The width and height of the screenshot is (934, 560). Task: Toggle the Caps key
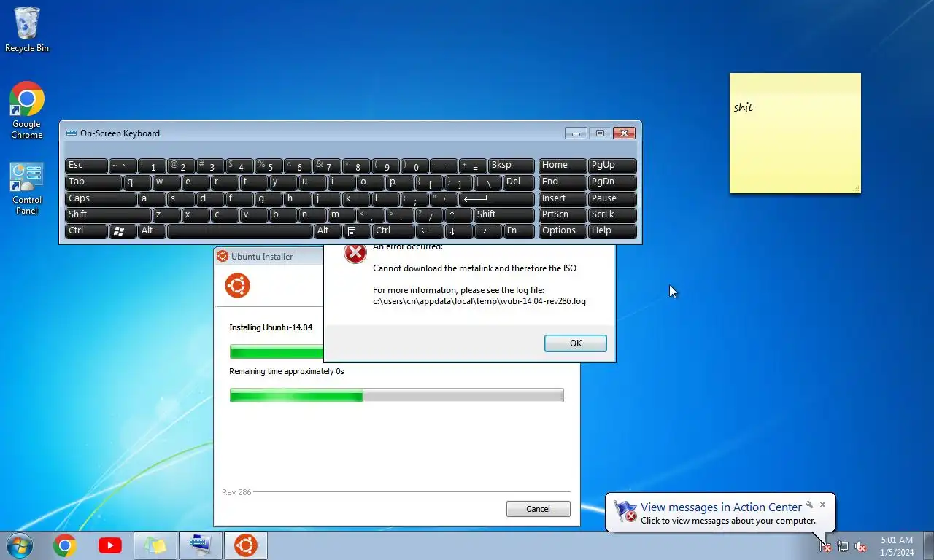101,199
